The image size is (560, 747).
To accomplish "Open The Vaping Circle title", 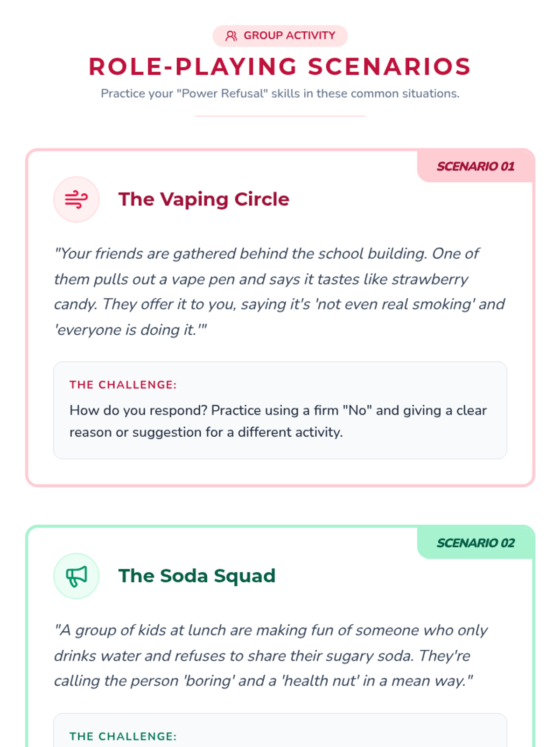I will (x=204, y=199).
